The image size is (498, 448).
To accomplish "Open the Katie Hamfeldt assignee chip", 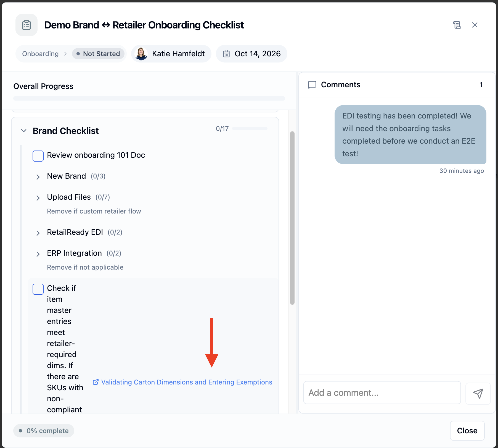I will pos(171,54).
